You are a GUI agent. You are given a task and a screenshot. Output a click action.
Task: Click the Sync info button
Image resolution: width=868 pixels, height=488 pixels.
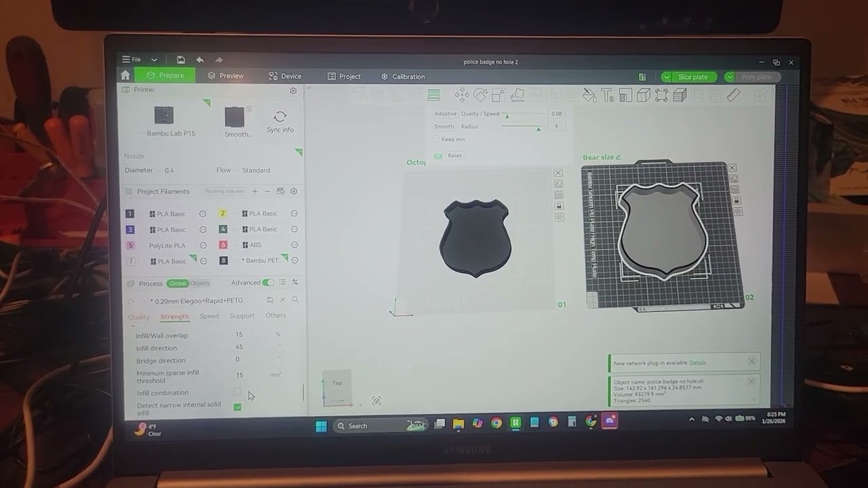[x=280, y=122]
